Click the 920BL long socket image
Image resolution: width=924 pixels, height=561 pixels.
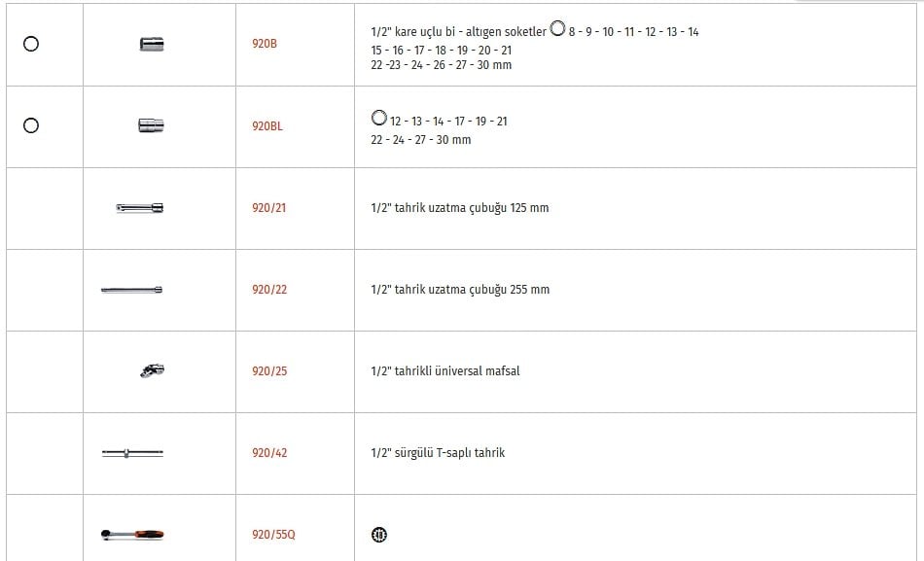[151, 125]
